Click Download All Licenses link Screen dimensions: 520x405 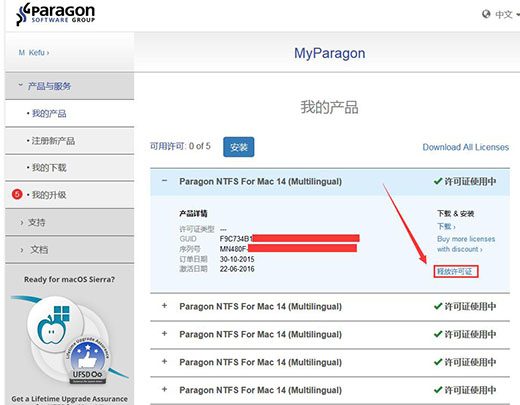466,147
